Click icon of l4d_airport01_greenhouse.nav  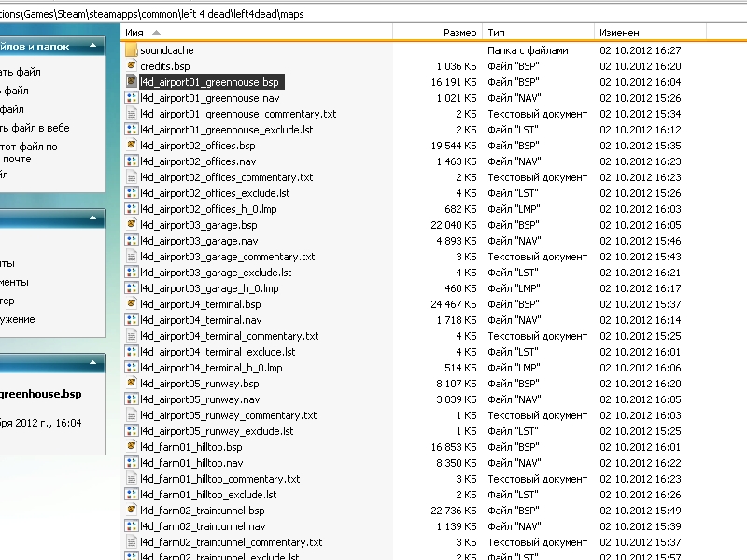click(x=131, y=98)
